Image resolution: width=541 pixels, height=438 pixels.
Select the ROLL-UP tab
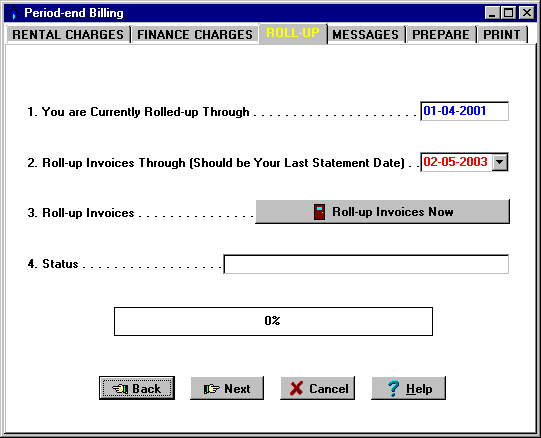click(x=293, y=33)
